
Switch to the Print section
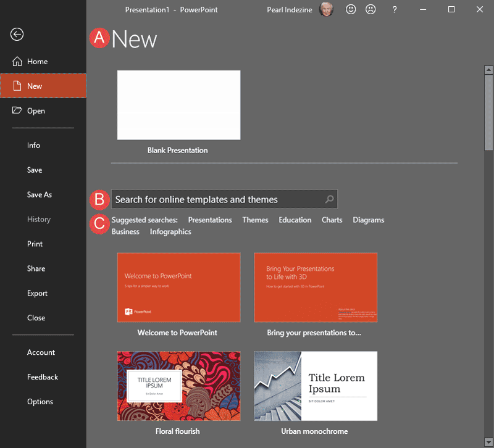click(x=36, y=244)
